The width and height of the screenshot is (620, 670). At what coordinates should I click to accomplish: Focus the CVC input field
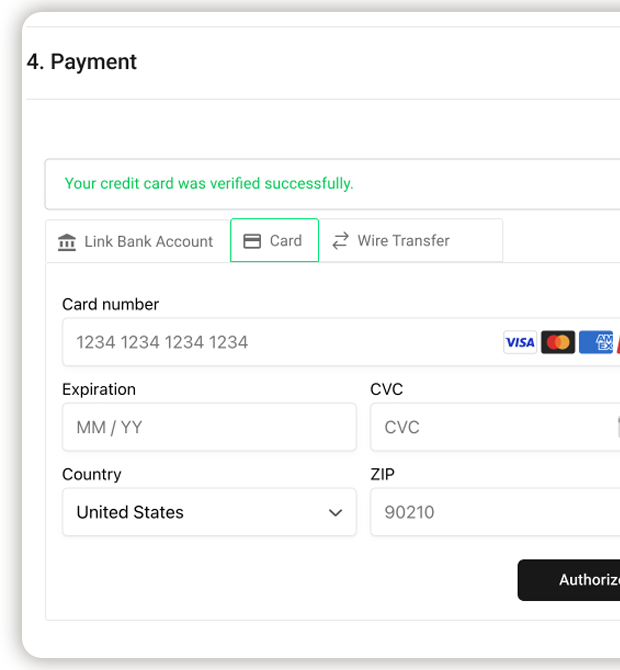pos(490,427)
